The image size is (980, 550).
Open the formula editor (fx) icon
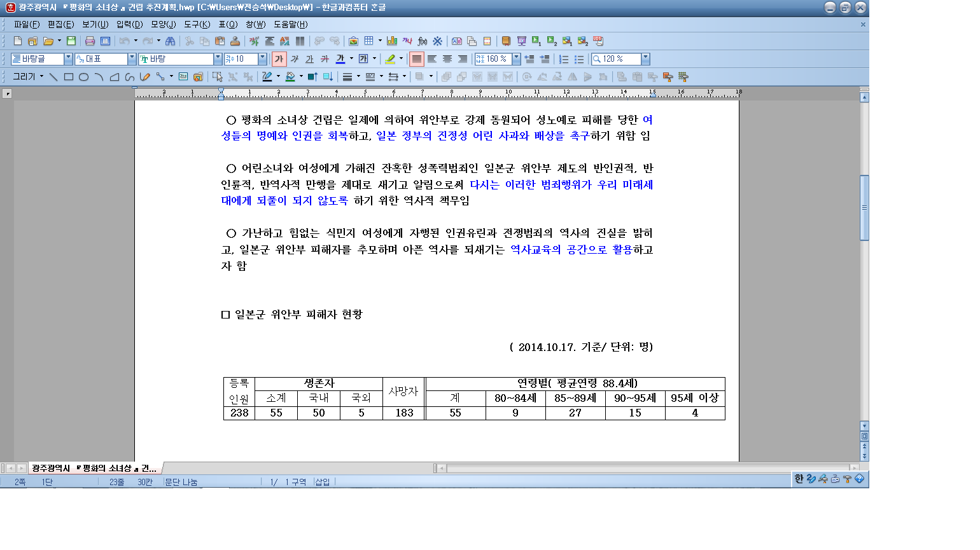pyautogui.click(x=423, y=41)
